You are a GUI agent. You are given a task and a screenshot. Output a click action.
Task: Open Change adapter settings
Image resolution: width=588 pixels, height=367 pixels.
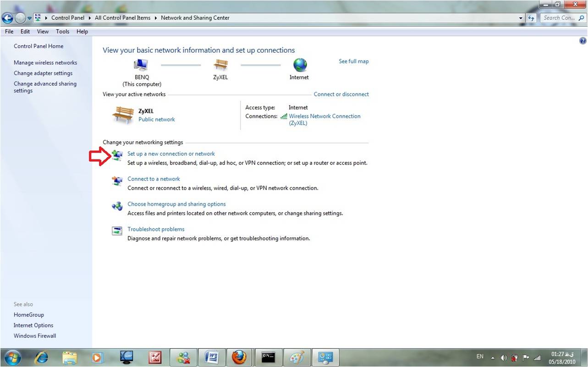43,73
